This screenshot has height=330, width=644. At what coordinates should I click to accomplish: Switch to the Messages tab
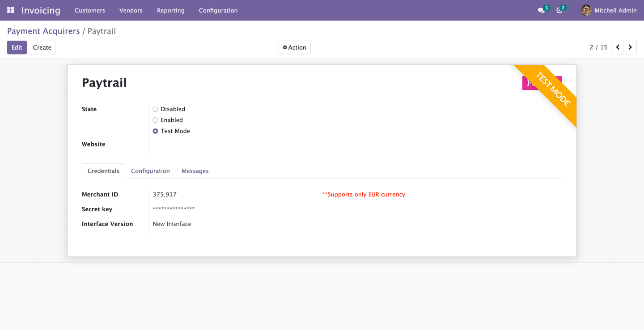point(195,171)
